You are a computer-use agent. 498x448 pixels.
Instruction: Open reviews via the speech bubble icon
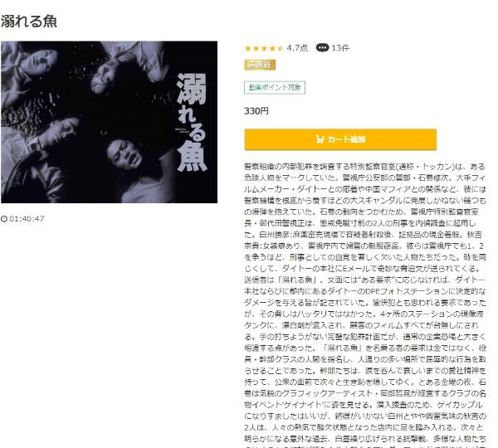(322, 48)
